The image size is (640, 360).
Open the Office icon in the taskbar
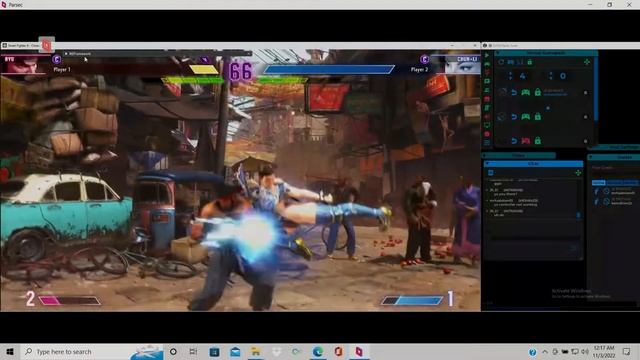(x=338, y=351)
